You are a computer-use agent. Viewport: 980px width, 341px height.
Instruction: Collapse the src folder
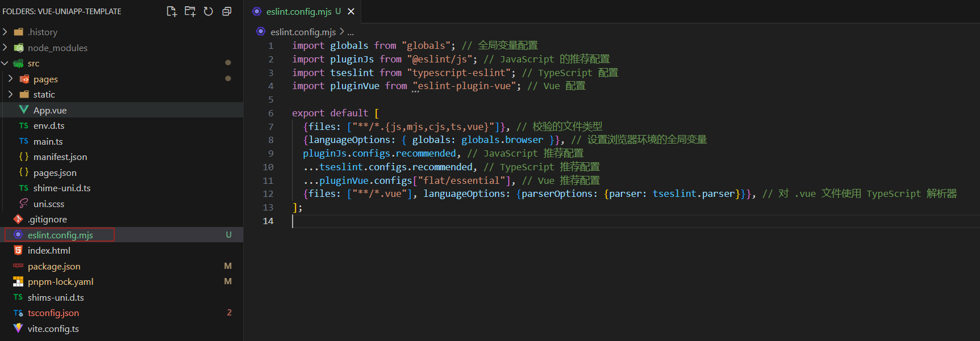(5, 63)
